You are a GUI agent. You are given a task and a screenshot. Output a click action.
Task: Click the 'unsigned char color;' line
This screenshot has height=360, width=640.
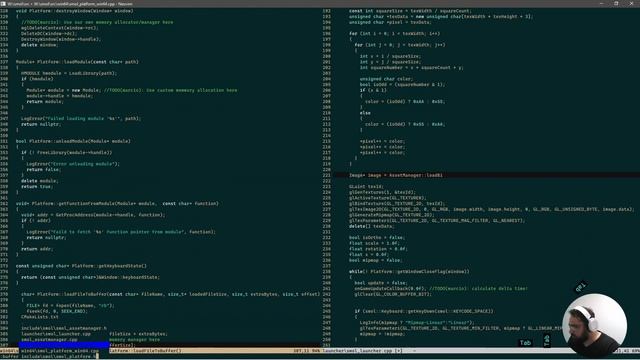386,79
